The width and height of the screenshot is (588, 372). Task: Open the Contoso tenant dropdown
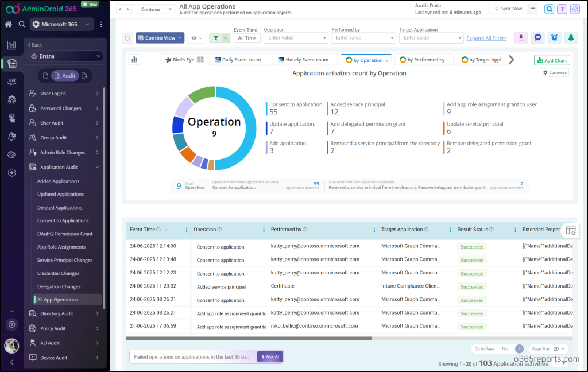click(x=155, y=9)
